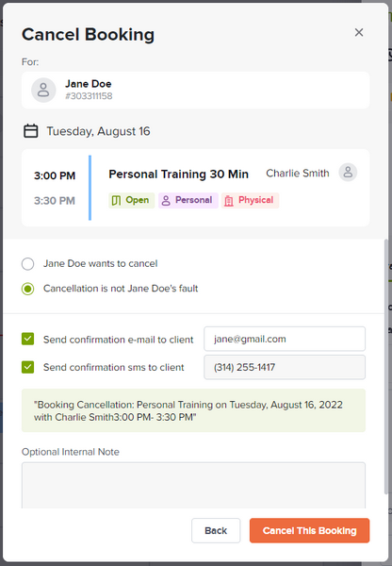This screenshot has height=566, width=392.
Task: Click the email field with jane@gmail.com
Action: [285, 339]
